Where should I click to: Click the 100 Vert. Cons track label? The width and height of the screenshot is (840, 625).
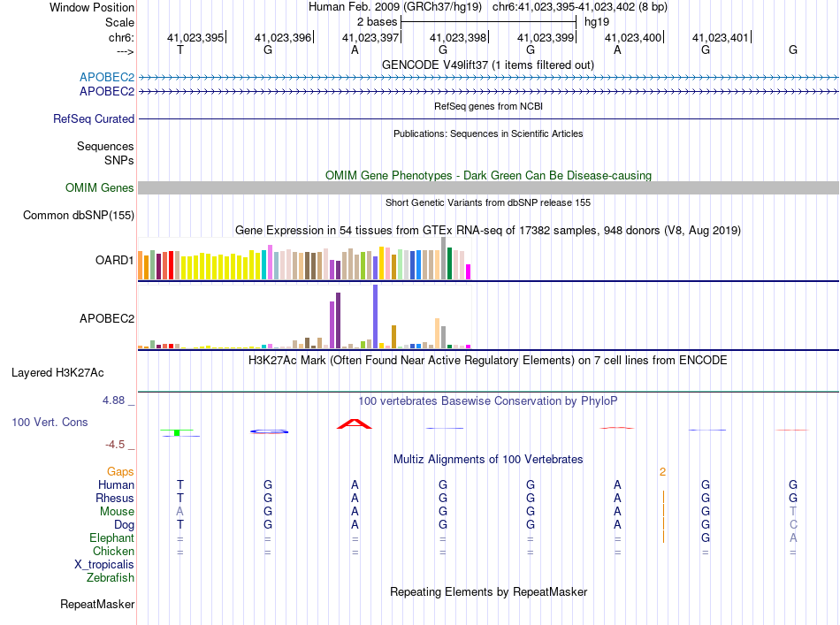point(50,422)
